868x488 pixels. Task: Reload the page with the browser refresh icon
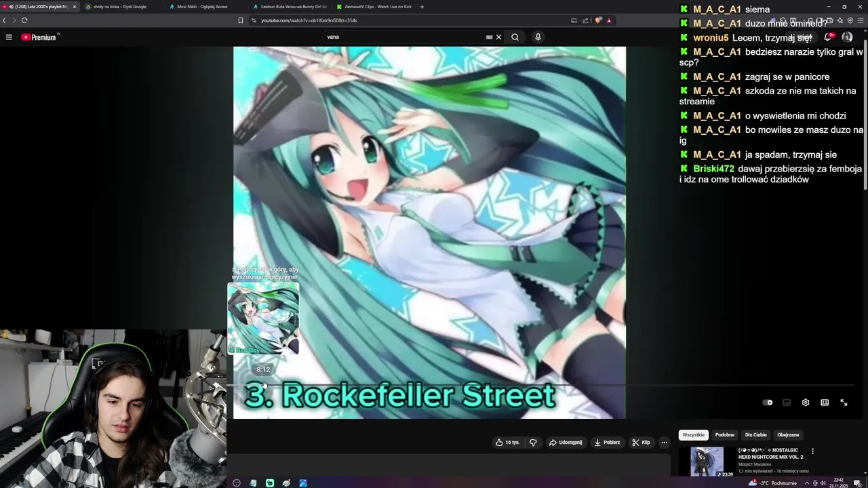pyautogui.click(x=24, y=20)
